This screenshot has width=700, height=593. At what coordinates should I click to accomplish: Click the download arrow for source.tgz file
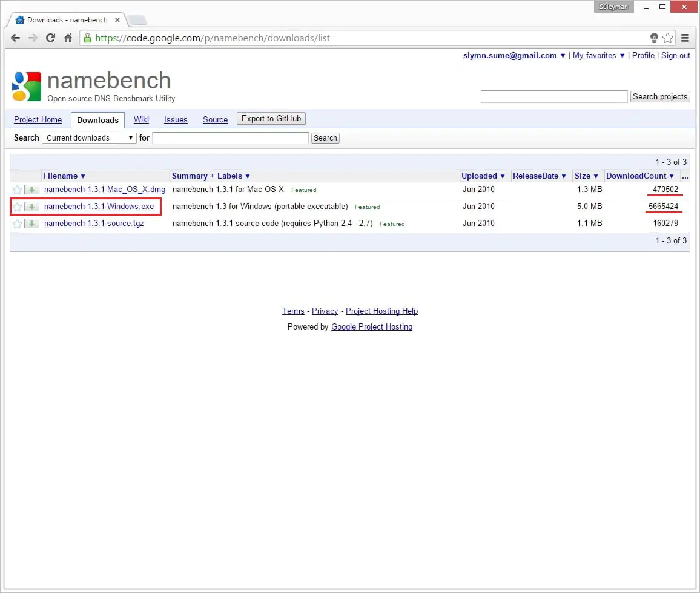pos(31,224)
